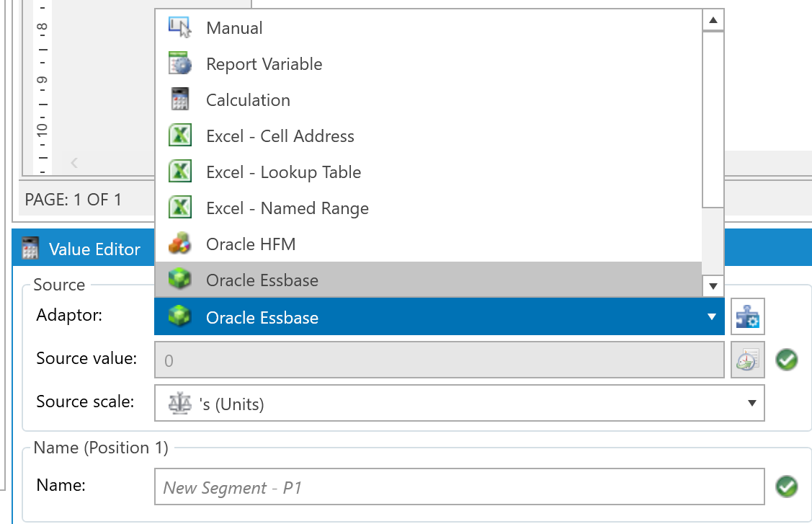Open the source value picker button
This screenshot has height=524, width=812.
[x=748, y=360]
